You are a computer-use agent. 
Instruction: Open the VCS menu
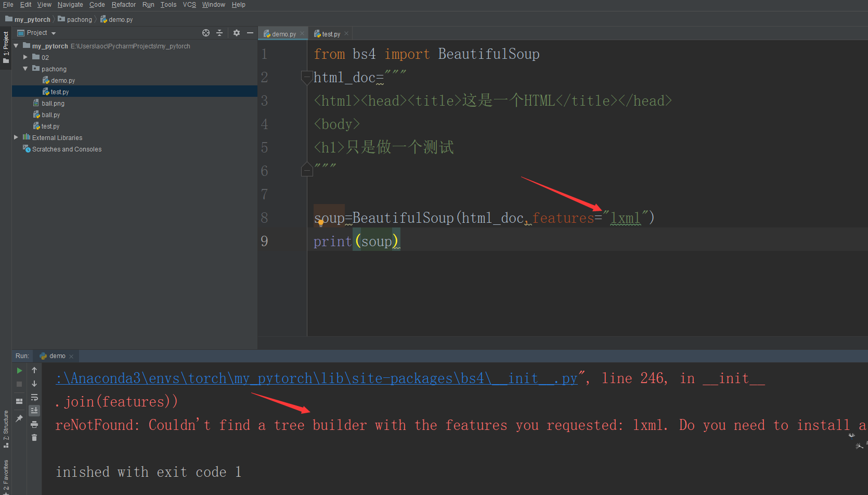click(189, 5)
